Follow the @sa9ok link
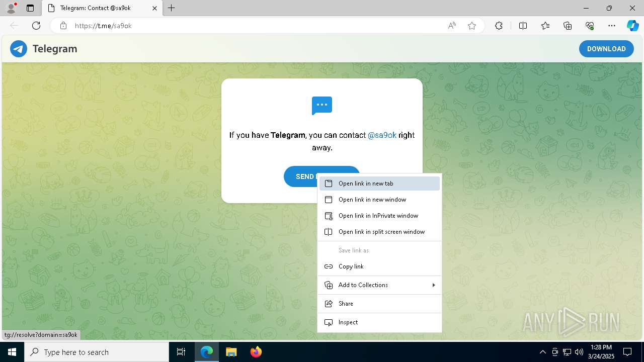Screen dimensions: 644x362 tap(382, 135)
